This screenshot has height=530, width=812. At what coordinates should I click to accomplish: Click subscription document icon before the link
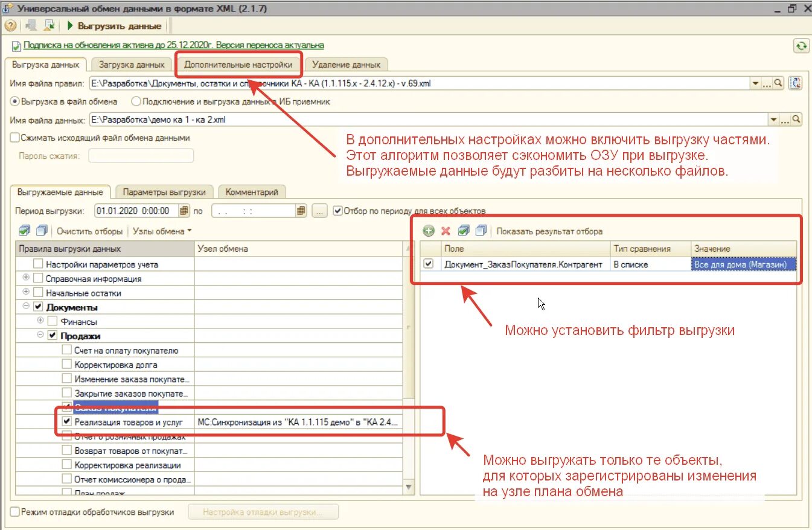(x=16, y=45)
